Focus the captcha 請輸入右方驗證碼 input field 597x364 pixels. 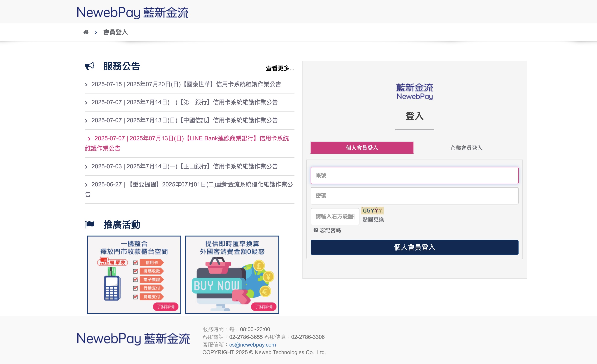335,217
